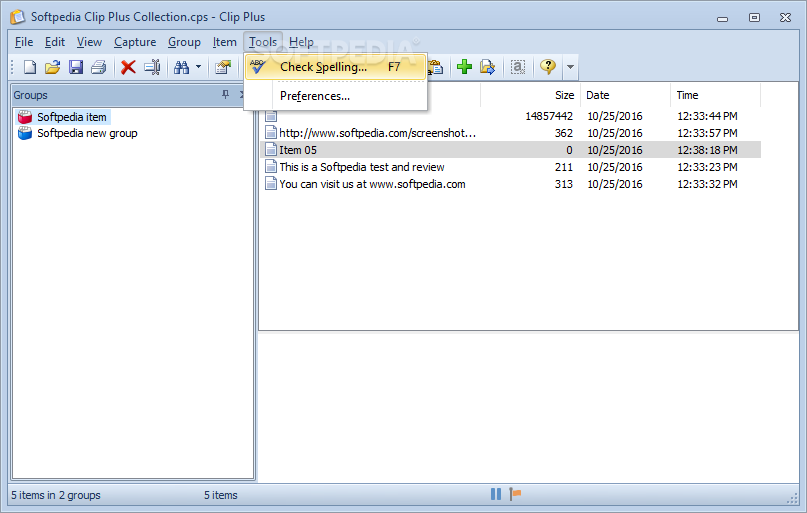Image resolution: width=807 pixels, height=513 pixels.
Task: Sort items by the Size column header
Action: (x=530, y=95)
